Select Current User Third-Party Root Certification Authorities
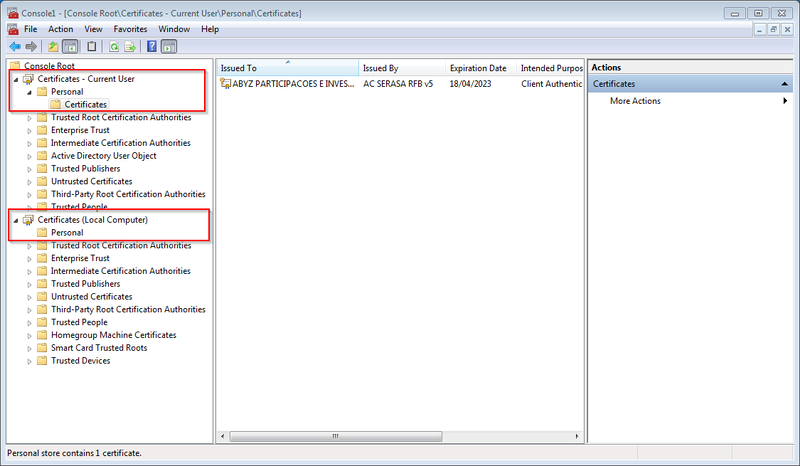 [128, 194]
